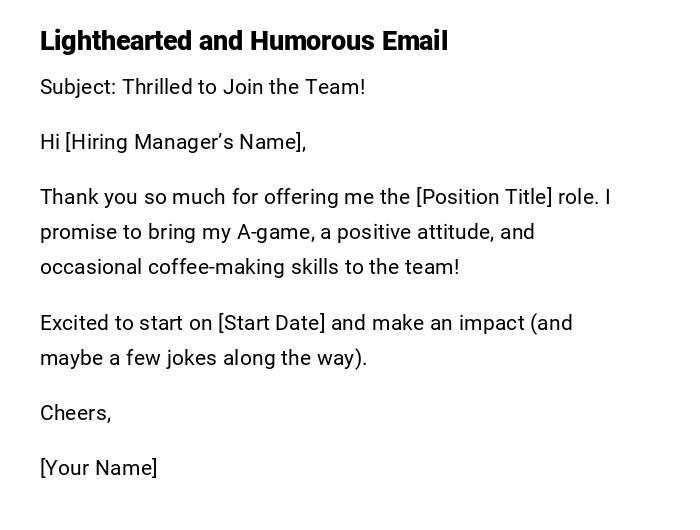The width and height of the screenshot is (700, 530).
Task: Click the word 'Cheers,' closing line
Action: (75, 413)
